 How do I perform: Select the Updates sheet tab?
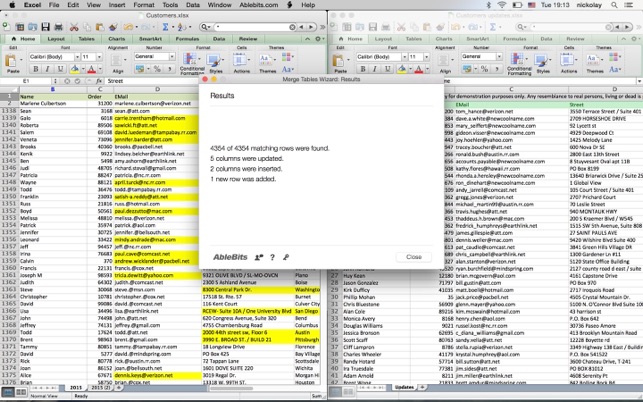coord(404,385)
